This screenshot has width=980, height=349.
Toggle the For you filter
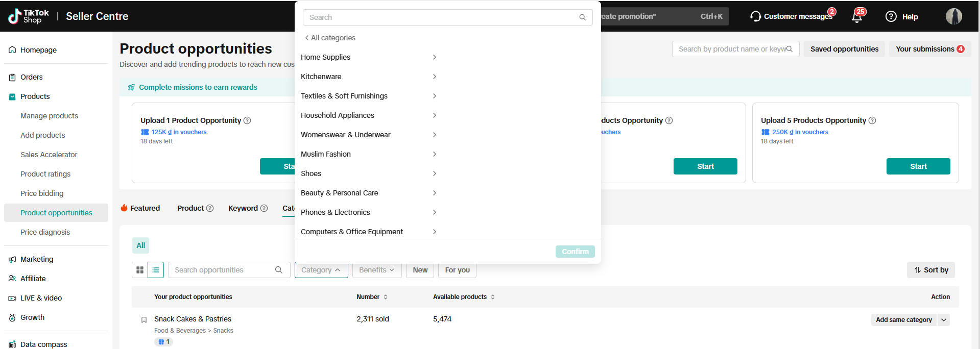(x=457, y=270)
